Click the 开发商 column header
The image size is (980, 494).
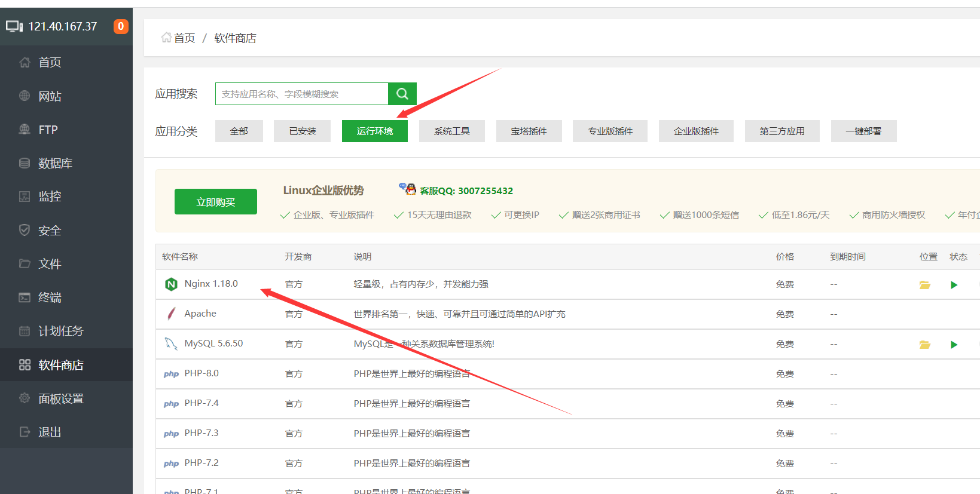pos(298,256)
